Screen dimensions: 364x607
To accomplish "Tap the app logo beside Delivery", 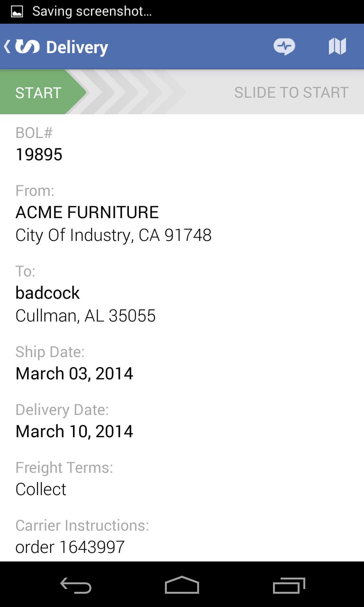I will 27,46.
